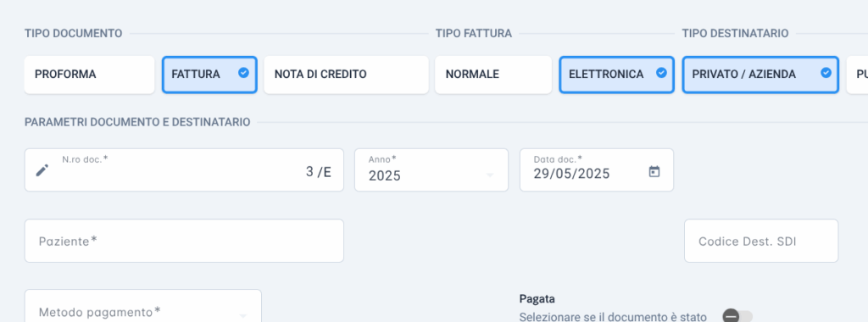The image size is (868, 322).
Task: Focus the Paziente input field
Action: 184,241
